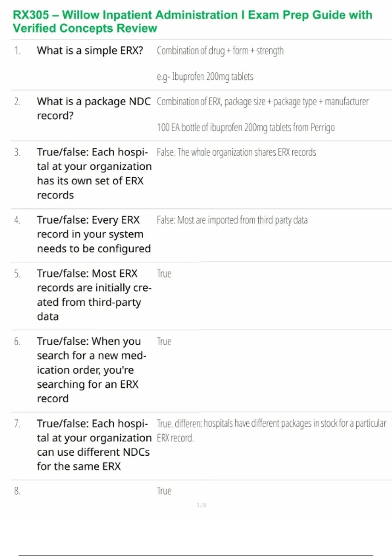Image resolution: width=392 pixels, height=556 pixels.
Task: Click the answer "Combination of drug + form + strength"
Action: (220, 51)
